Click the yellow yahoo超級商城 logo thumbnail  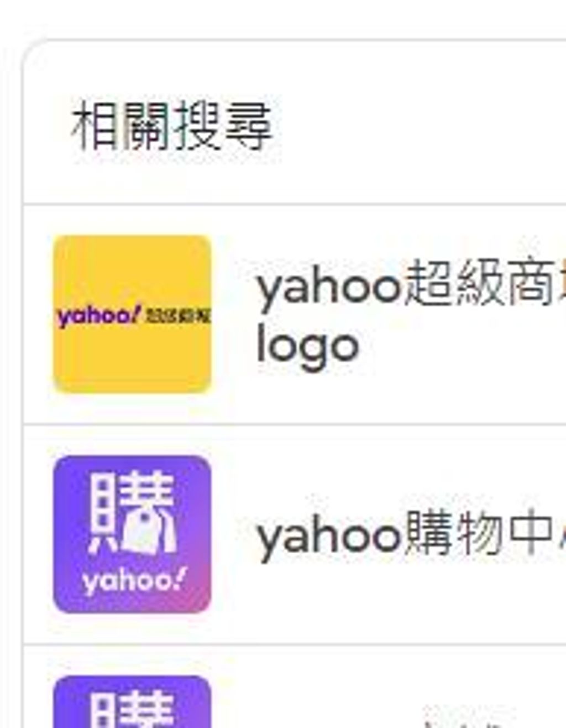[x=132, y=314]
